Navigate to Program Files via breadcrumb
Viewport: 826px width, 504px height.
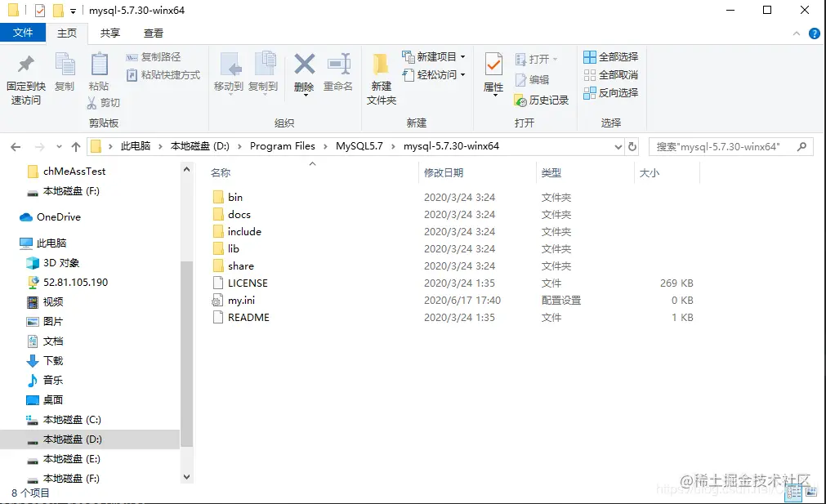point(283,145)
